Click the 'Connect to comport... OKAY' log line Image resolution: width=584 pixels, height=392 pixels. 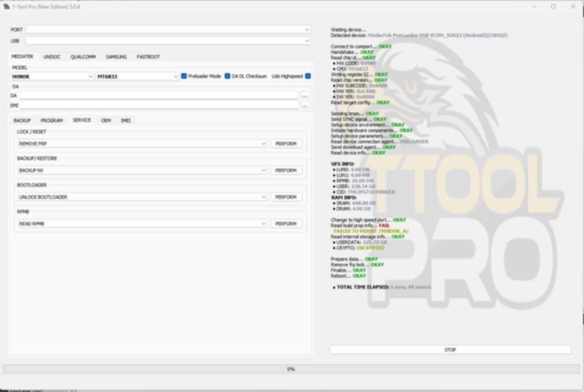click(361, 47)
